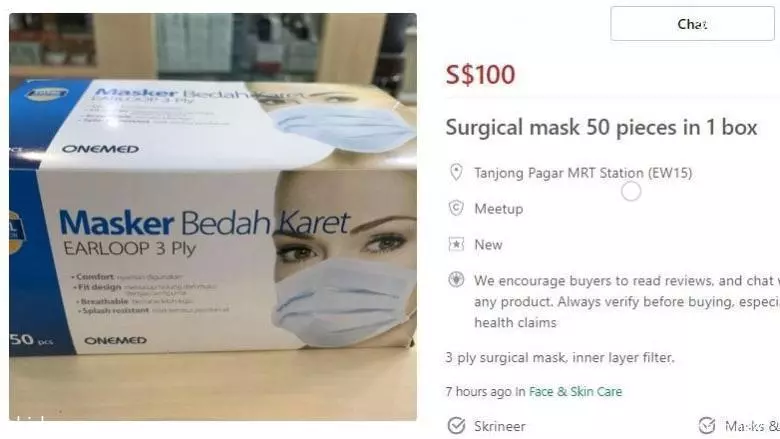The image size is (780, 439).
Task: Open the Face & Skin Care category link
Action: tap(575, 392)
